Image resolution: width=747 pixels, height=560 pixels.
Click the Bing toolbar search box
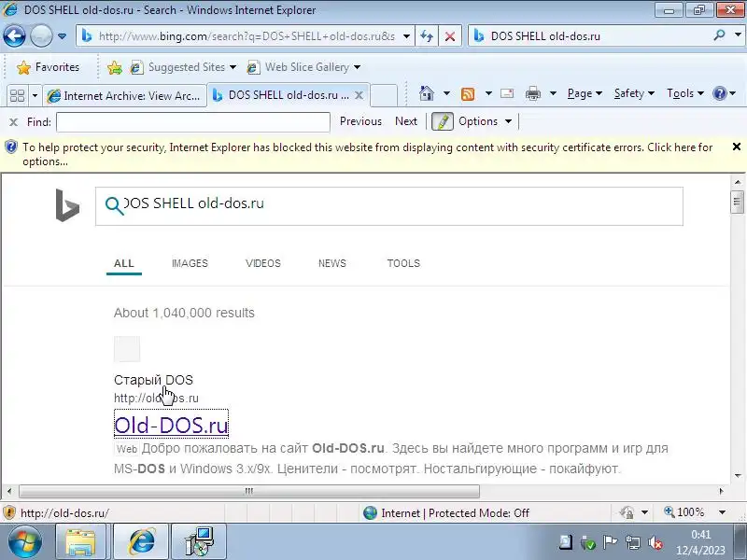pyautogui.click(x=591, y=36)
